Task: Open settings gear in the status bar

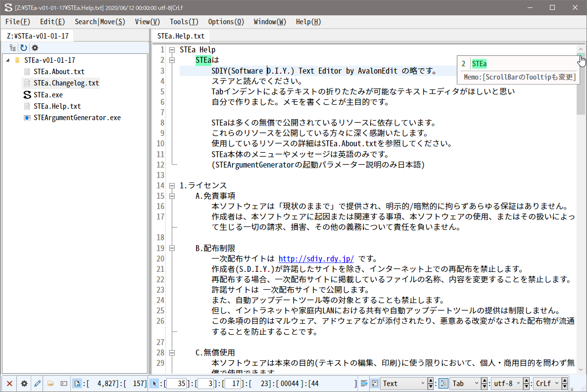Action: 24,384
